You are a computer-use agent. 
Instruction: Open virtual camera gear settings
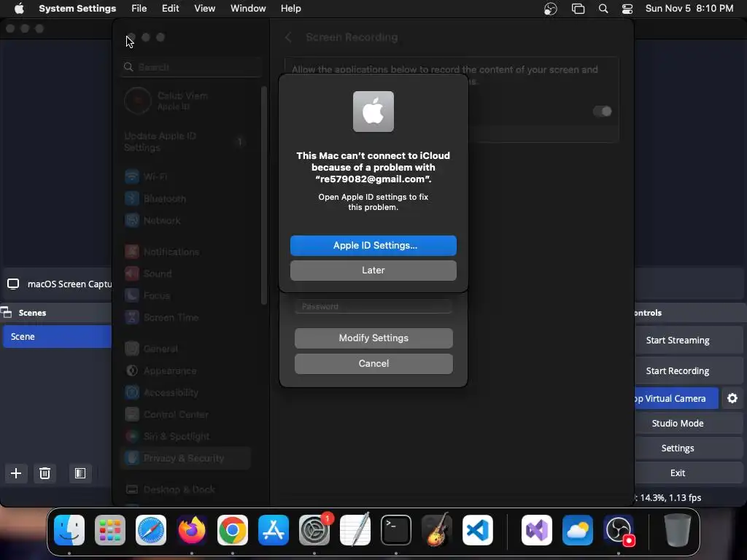coord(732,398)
